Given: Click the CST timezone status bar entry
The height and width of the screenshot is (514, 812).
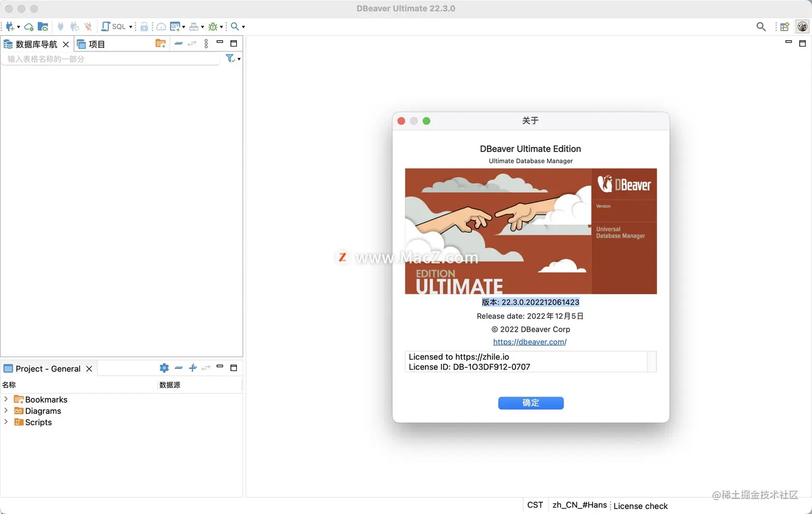Looking at the screenshot, I should coord(535,505).
